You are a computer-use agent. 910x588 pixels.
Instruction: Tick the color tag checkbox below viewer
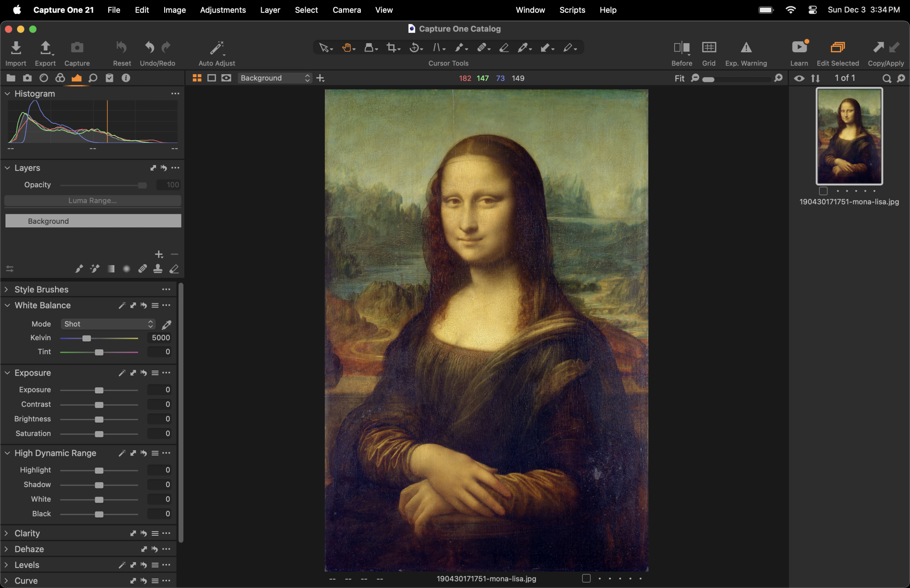pos(586,578)
